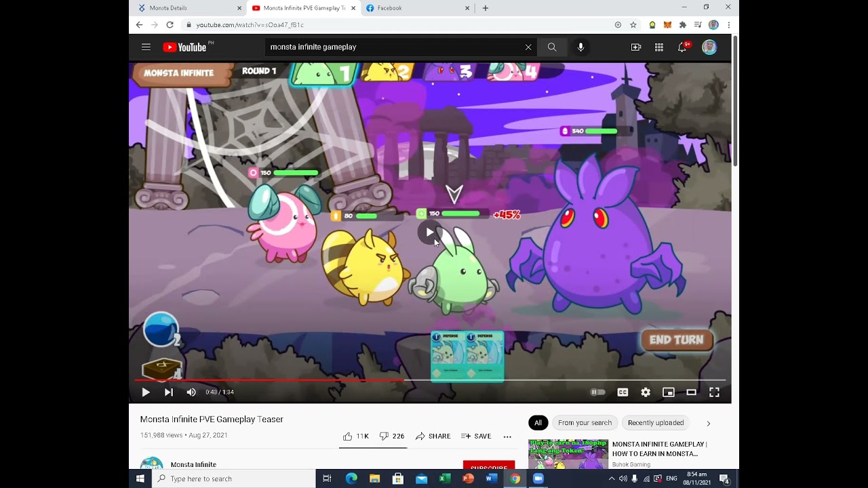Toggle the autoplay switch

597,392
